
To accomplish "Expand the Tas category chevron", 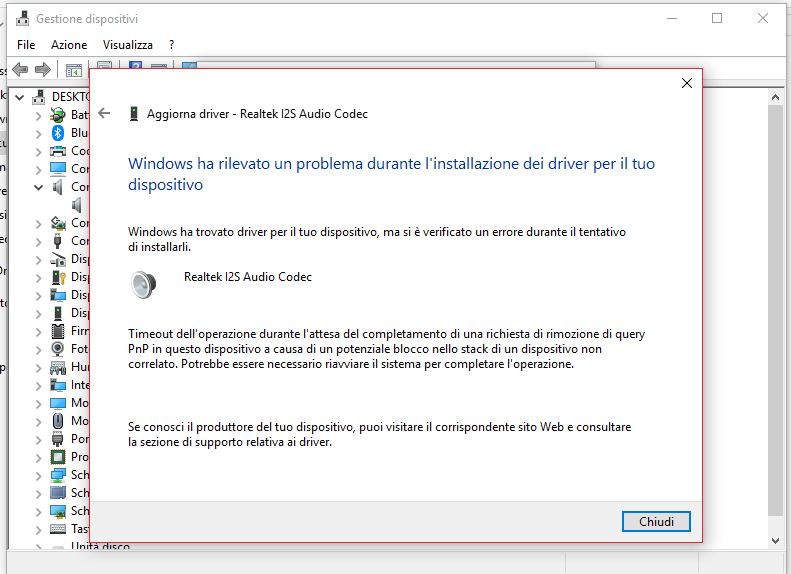I will point(38,530).
